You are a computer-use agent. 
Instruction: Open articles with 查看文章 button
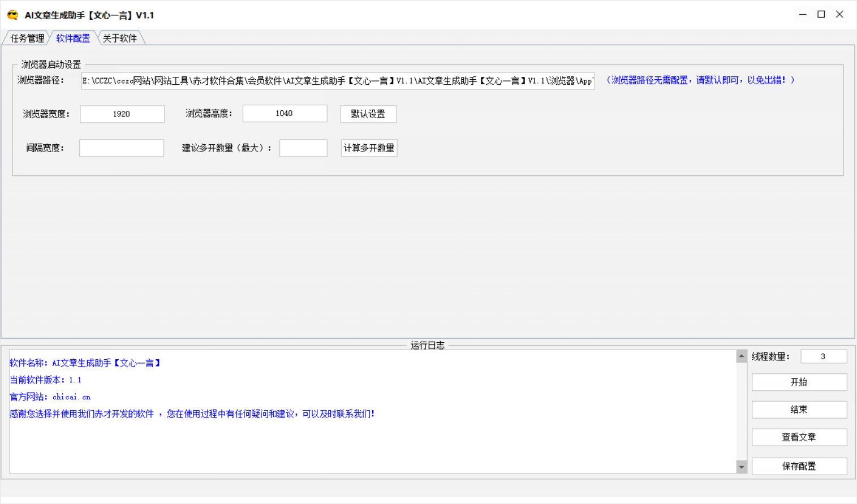click(799, 437)
